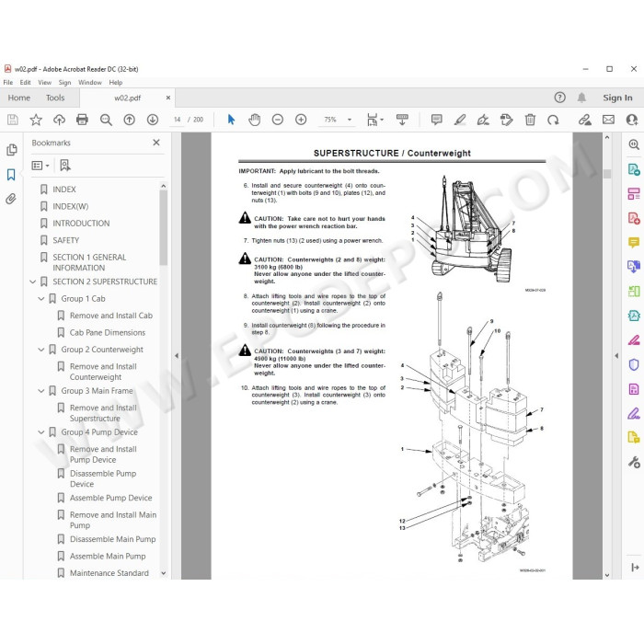The image size is (644, 644).
Task: Collapse the left navigation pane arrow
Action: point(177,356)
